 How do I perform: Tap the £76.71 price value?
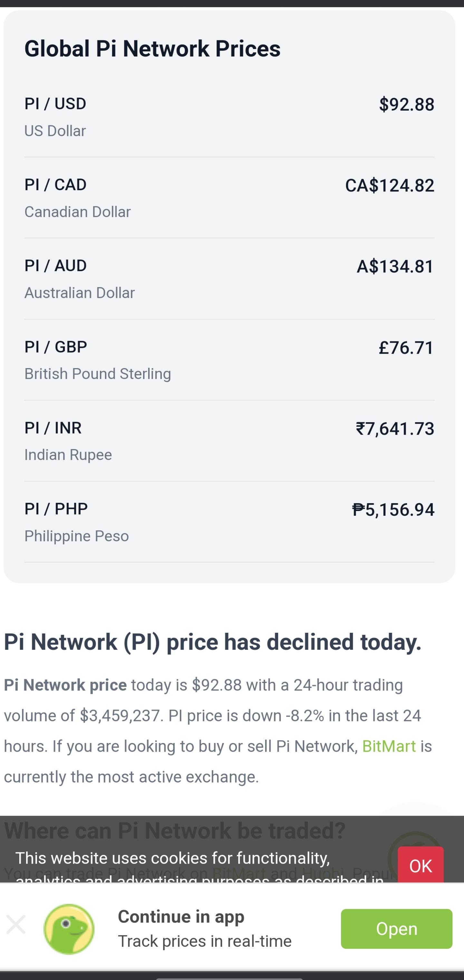406,348
